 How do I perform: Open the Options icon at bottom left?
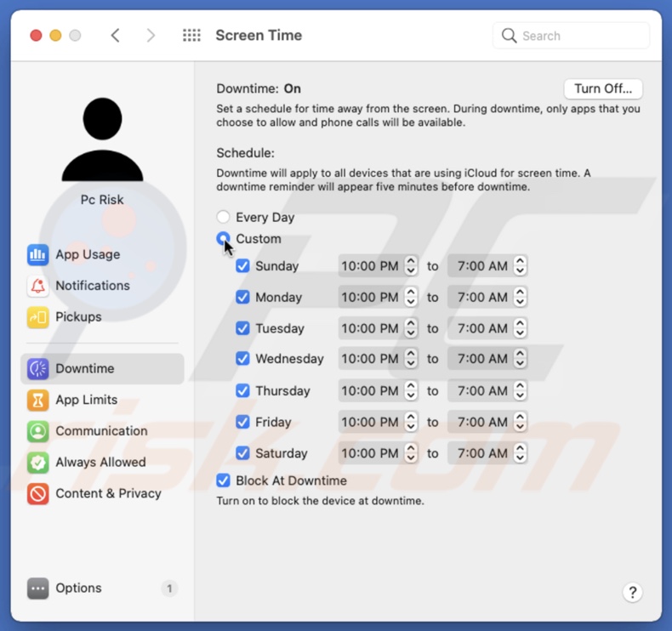pos(37,588)
